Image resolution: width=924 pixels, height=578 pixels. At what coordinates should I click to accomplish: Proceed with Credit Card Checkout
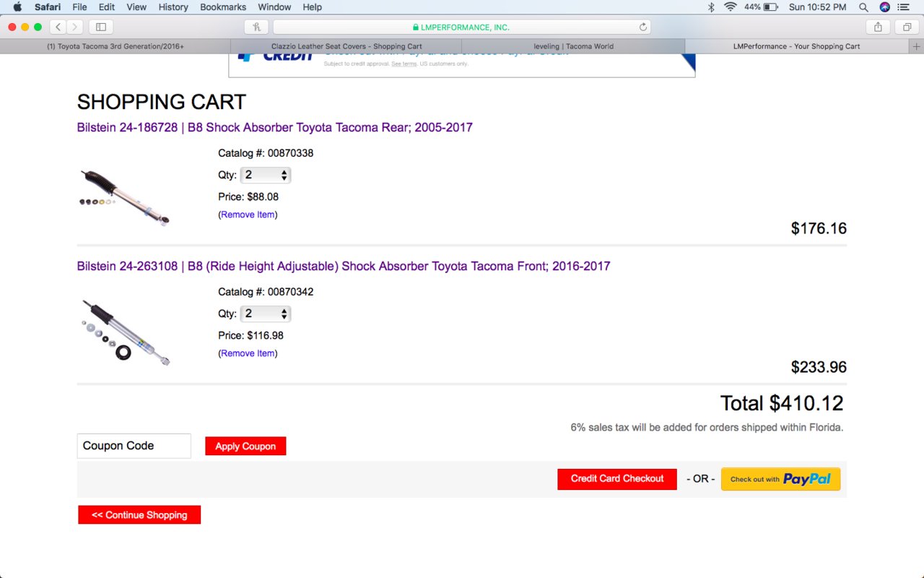(617, 479)
